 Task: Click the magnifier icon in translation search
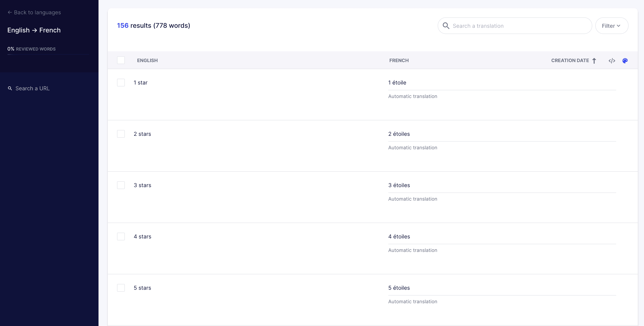coord(446,26)
